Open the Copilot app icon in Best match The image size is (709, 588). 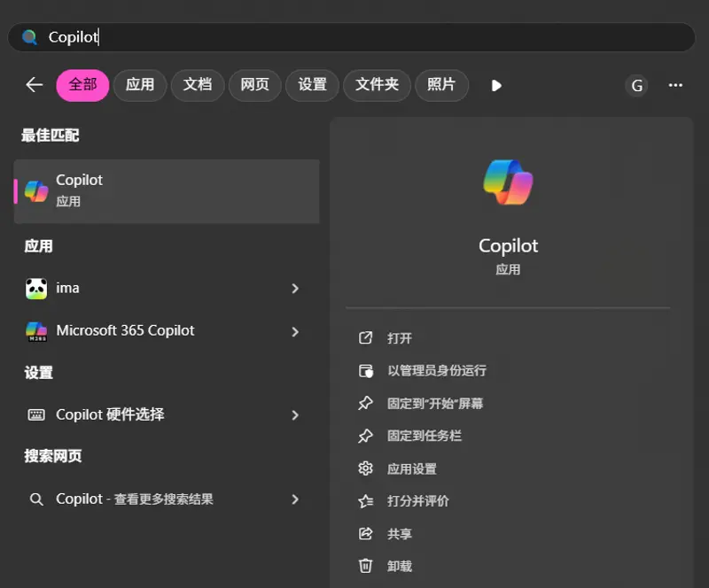coord(35,190)
